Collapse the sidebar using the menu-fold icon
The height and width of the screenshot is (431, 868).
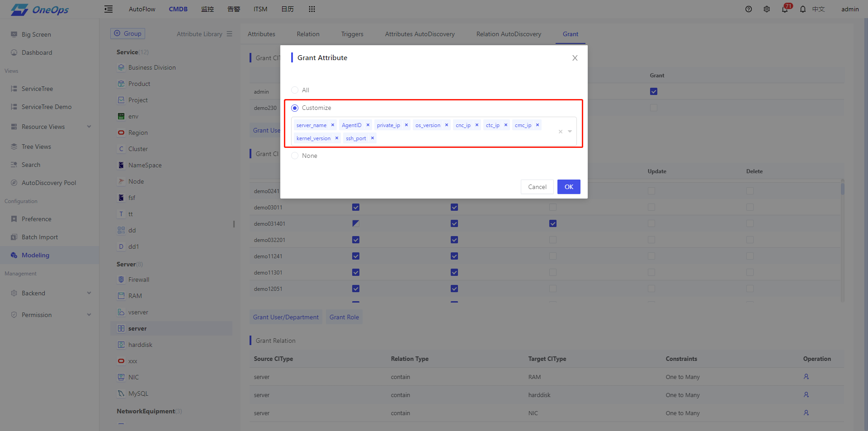click(x=108, y=9)
